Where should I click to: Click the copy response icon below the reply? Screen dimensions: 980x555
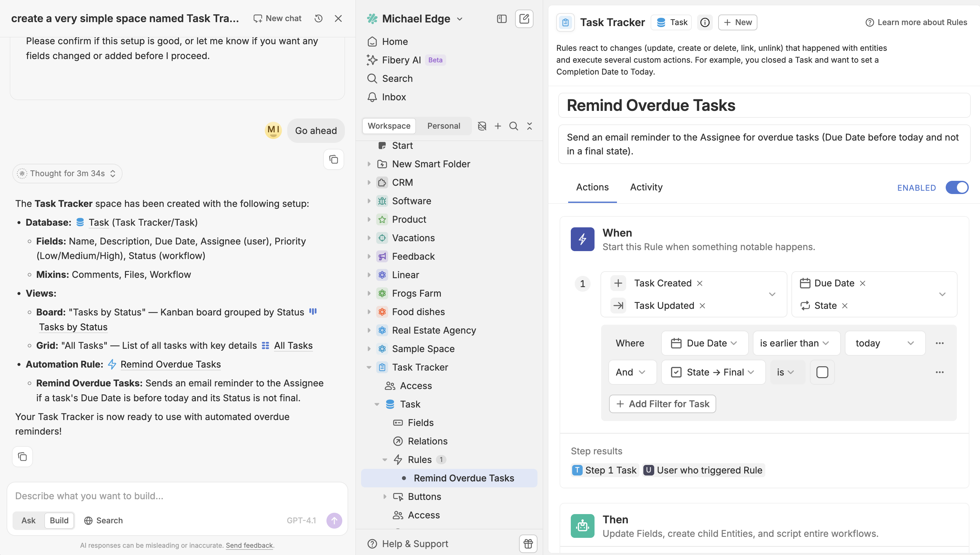[22, 456]
